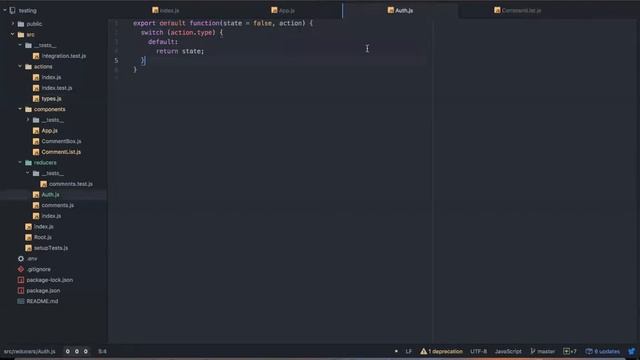Open index.js directly below the reducers folder contents
The image size is (640, 360).
(x=43, y=227)
